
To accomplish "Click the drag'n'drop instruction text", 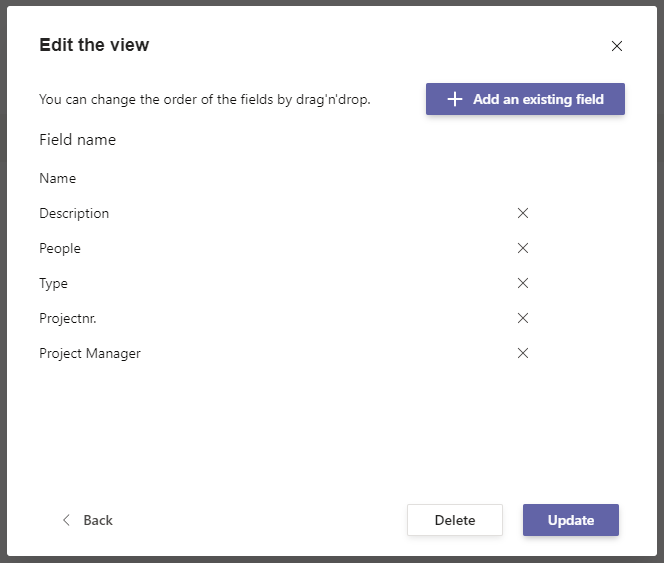I will tap(205, 99).
